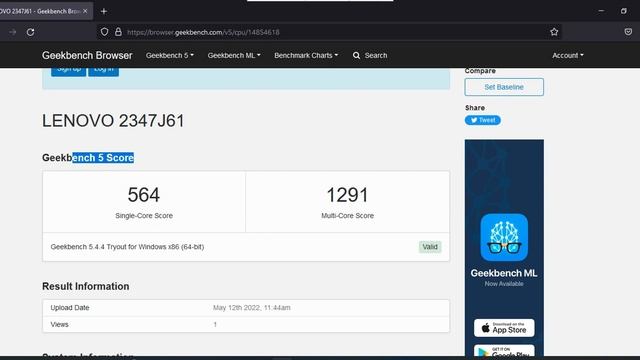Click the Result Information heading
Viewport: 640px width, 360px height.
[86, 286]
